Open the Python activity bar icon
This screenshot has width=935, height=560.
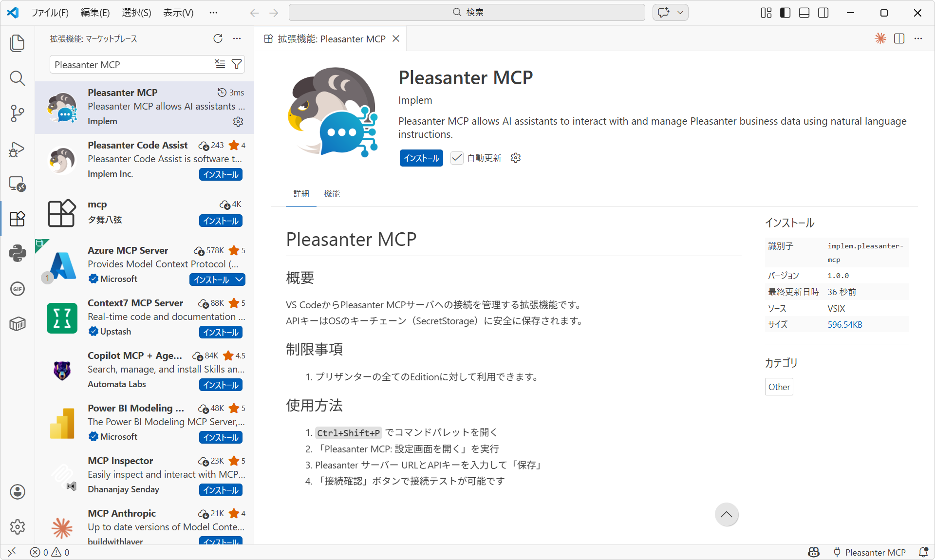tap(18, 254)
